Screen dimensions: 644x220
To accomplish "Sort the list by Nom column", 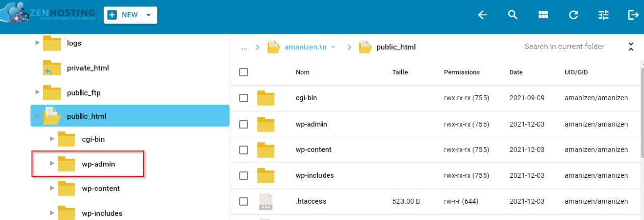I will (x=302, y=72).
